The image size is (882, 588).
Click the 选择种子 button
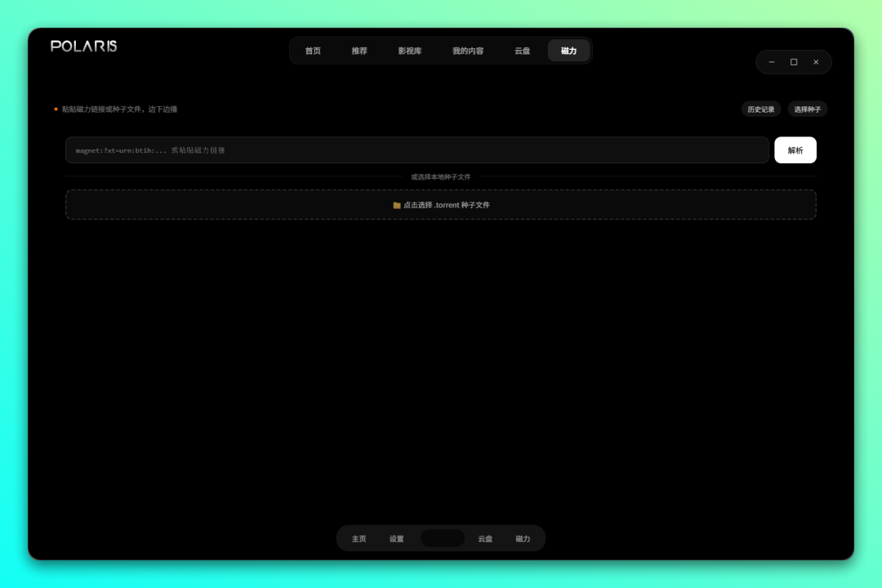(808, 109)
